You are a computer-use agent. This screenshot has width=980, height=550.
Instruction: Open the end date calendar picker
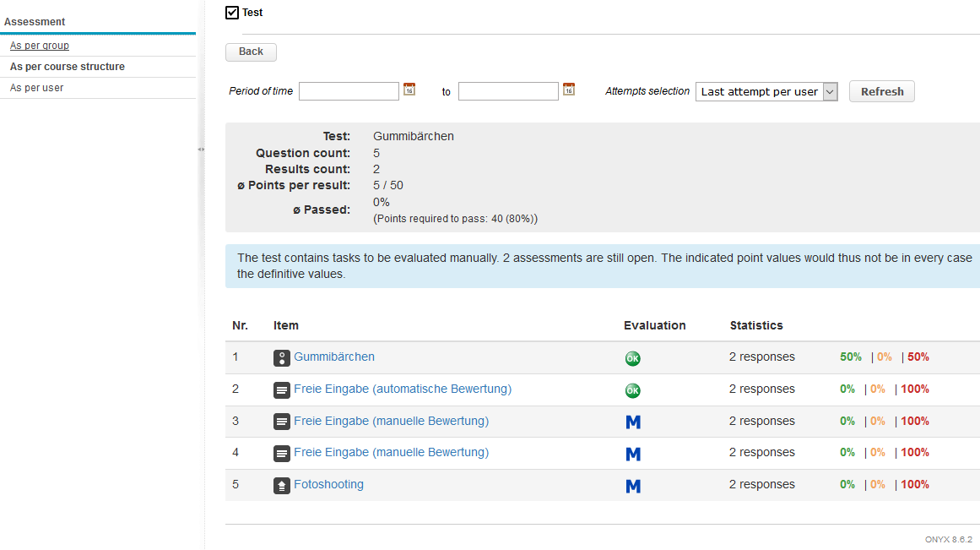pos(569,90)
